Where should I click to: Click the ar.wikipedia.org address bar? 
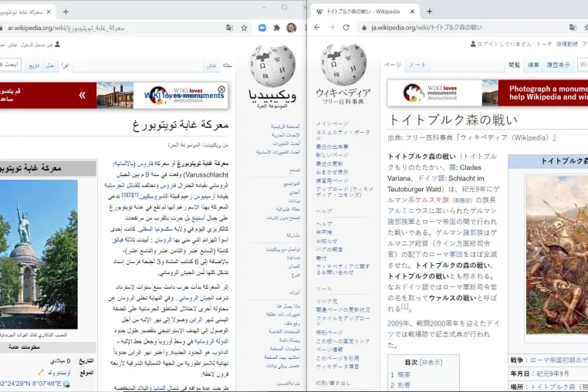(113, 28)
